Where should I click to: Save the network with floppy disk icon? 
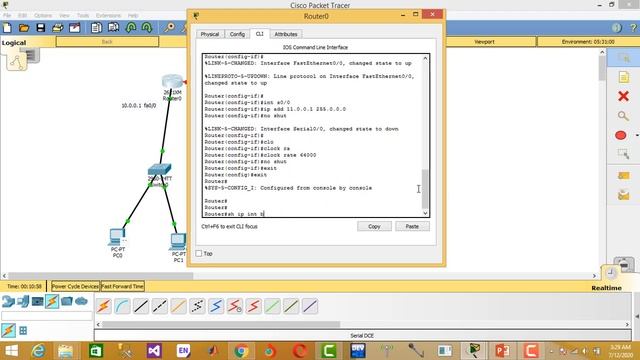[x=41, y=28]
